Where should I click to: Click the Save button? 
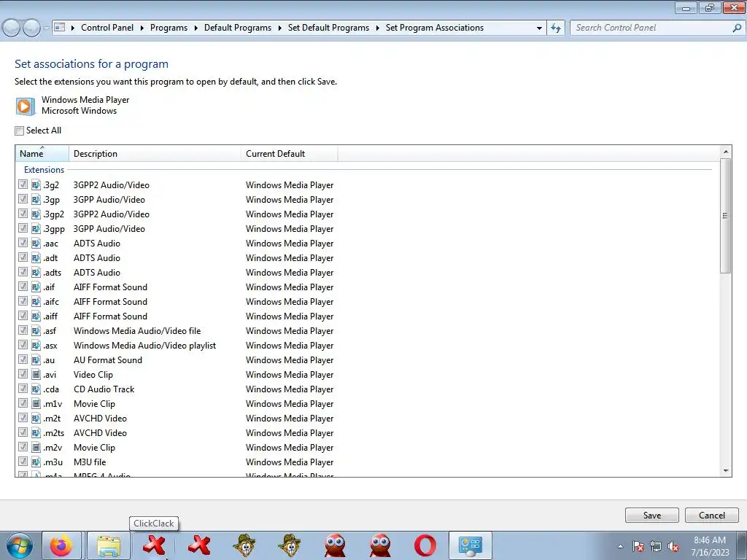[x=651, y=516]
